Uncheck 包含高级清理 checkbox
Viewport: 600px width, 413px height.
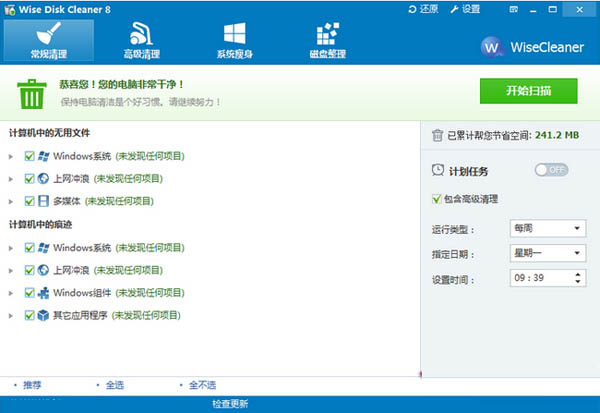coord(437,199)
